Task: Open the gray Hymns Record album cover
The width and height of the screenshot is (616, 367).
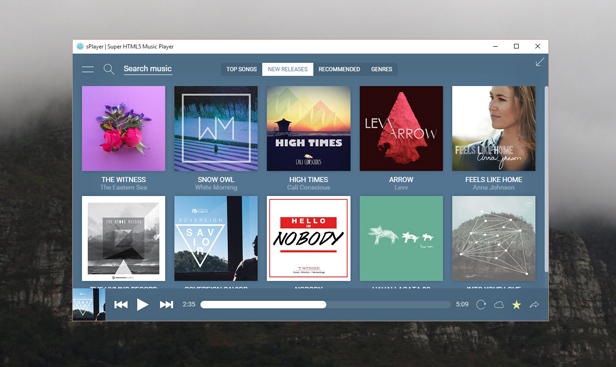Action: click(x=123, y=239)
